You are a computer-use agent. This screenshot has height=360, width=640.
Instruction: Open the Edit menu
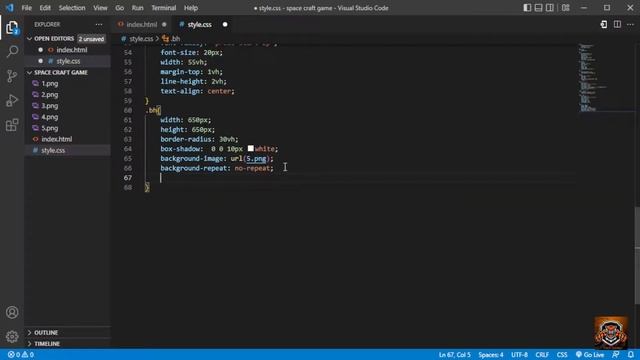coord(45,8)
